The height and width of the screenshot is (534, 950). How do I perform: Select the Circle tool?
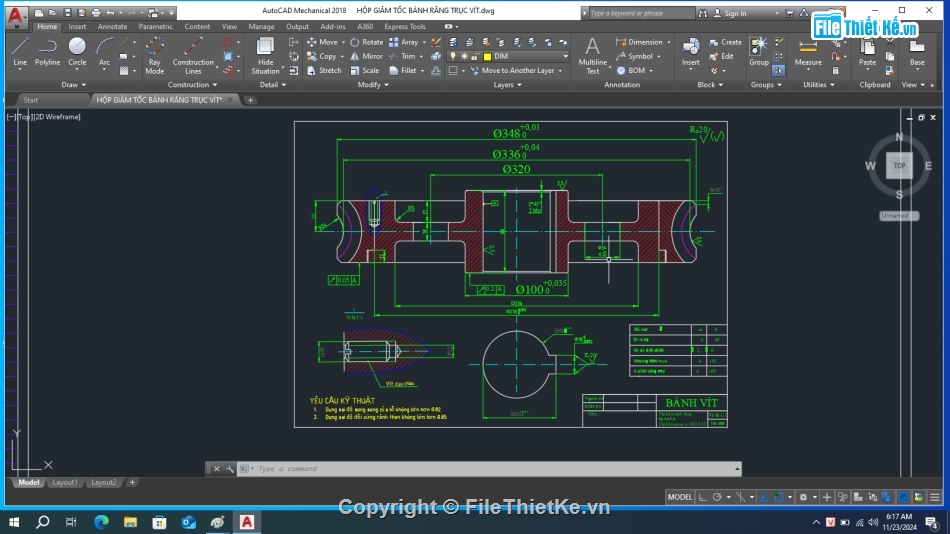coord(77,52)
